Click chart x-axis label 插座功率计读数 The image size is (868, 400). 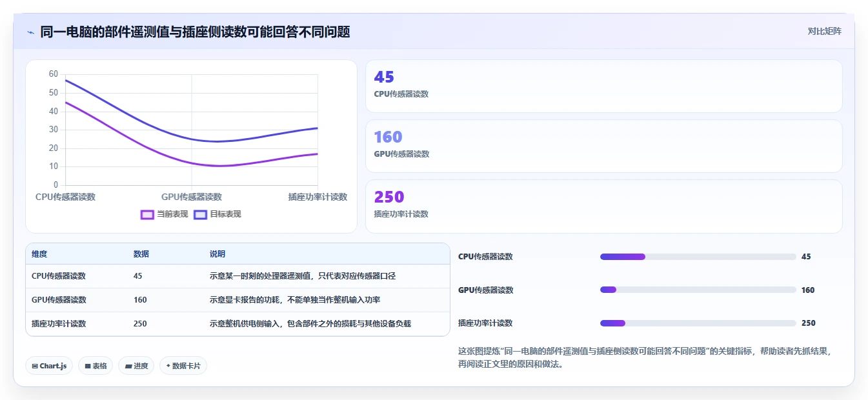(318, 197)
